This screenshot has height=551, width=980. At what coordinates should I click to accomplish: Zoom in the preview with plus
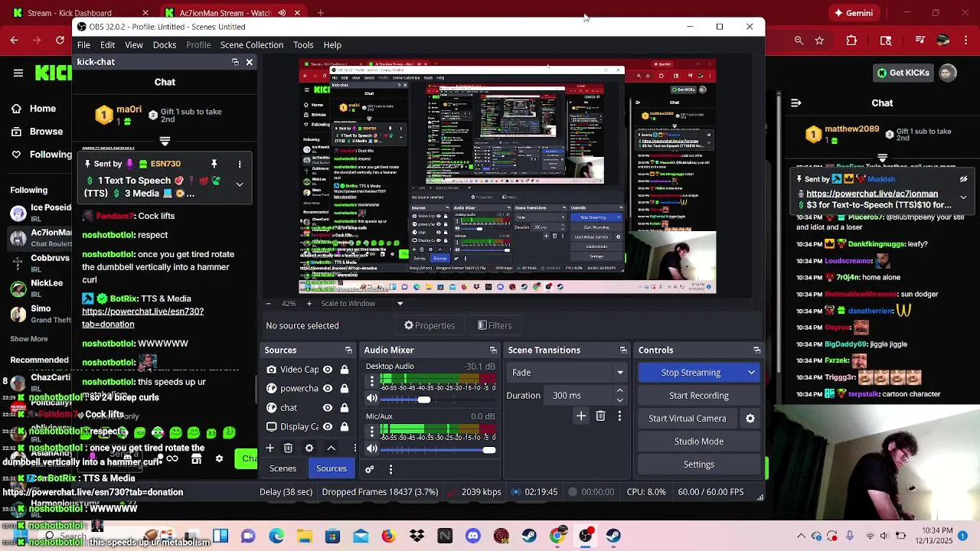[x=309, y=304]
